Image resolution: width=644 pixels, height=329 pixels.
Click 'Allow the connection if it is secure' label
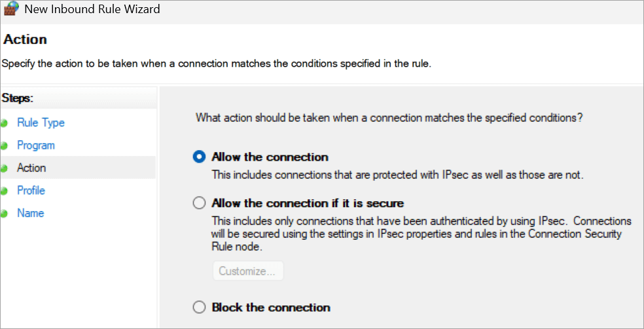click(308, 203)
